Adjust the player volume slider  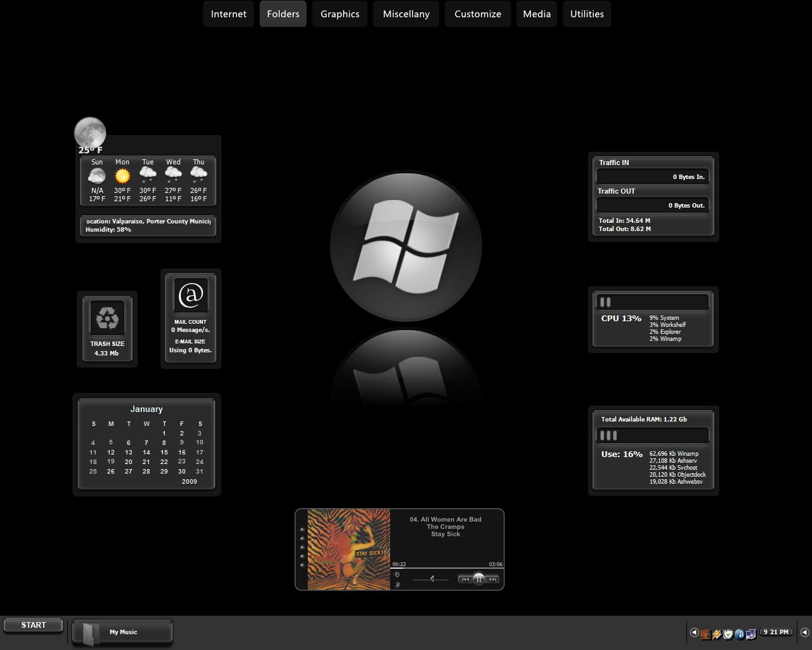[x=431, y=580]
